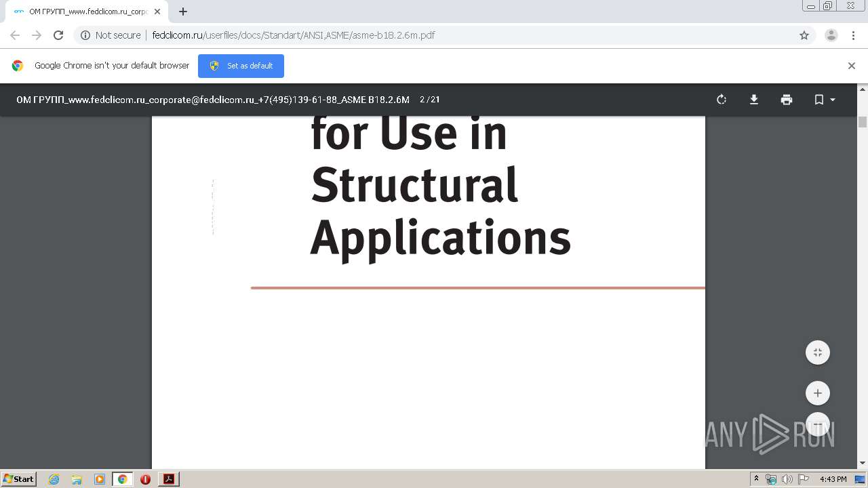Go forward in browser history
Screen dimensions: 868x488
tap(37, 35)
